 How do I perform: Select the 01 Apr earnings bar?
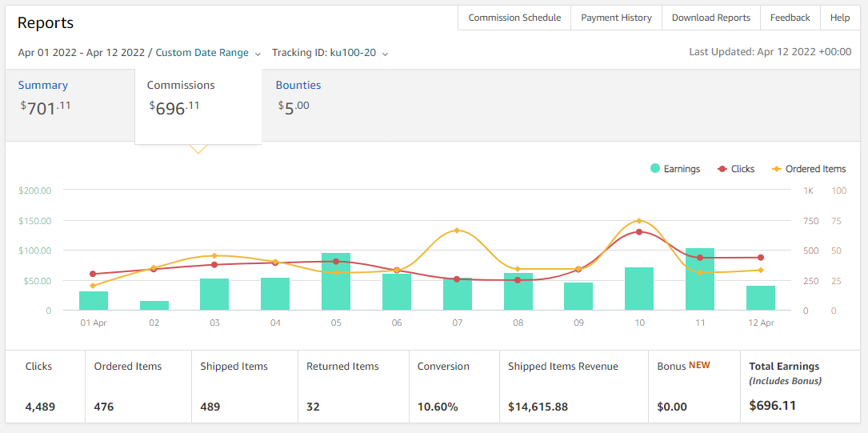point(94,301)
